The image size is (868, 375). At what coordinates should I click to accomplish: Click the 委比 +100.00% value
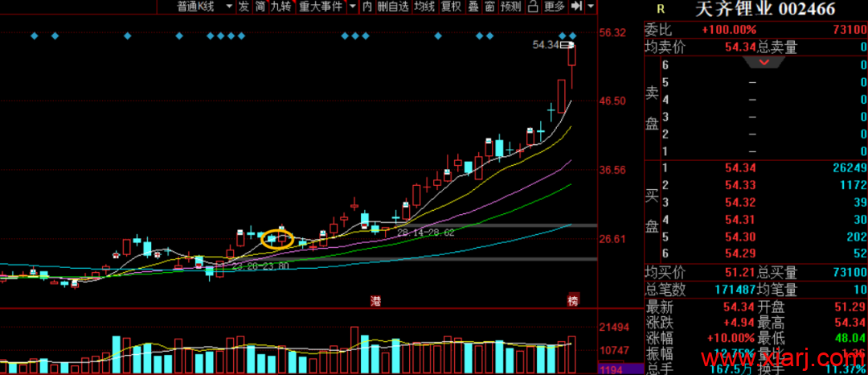[728, 29]
